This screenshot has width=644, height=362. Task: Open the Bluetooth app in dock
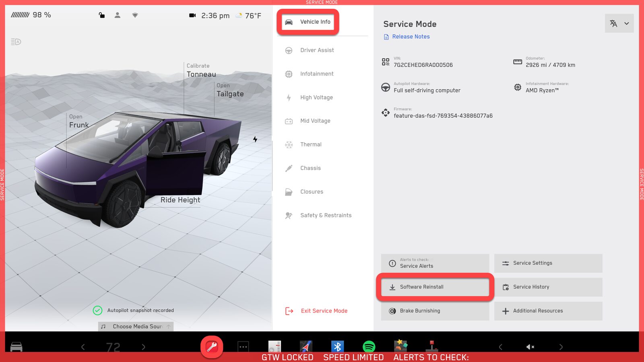(x=337, y=347)
